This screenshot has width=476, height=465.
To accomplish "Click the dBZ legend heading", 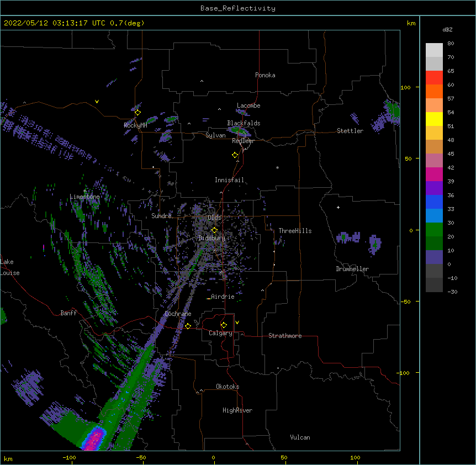I will point(447,30).
